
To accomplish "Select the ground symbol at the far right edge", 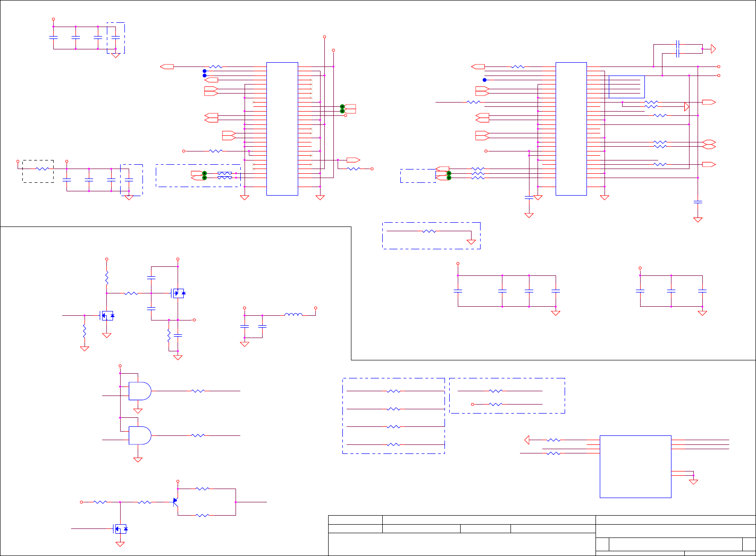I will pyautogui.click(x=698, y=219).
